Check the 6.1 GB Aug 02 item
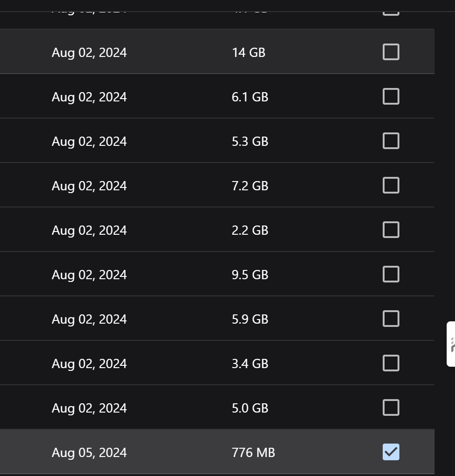Image resolution: width=455 pixels, height=476 pixels. pos(391,96)
